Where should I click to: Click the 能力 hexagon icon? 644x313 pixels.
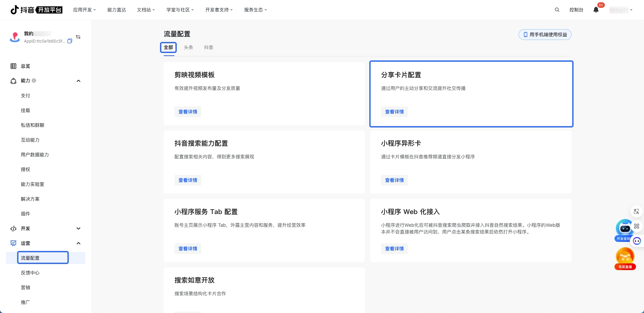pyautogui.click(x=13, y=81)
